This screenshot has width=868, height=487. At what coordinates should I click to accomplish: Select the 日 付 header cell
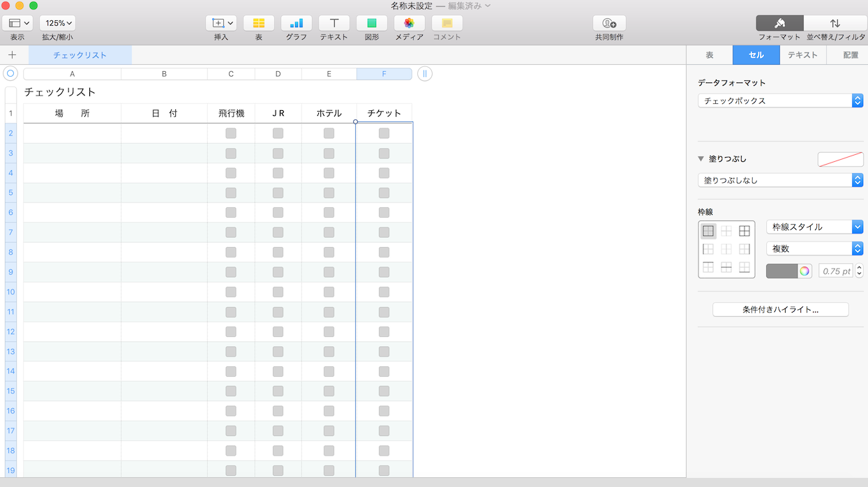164,113
